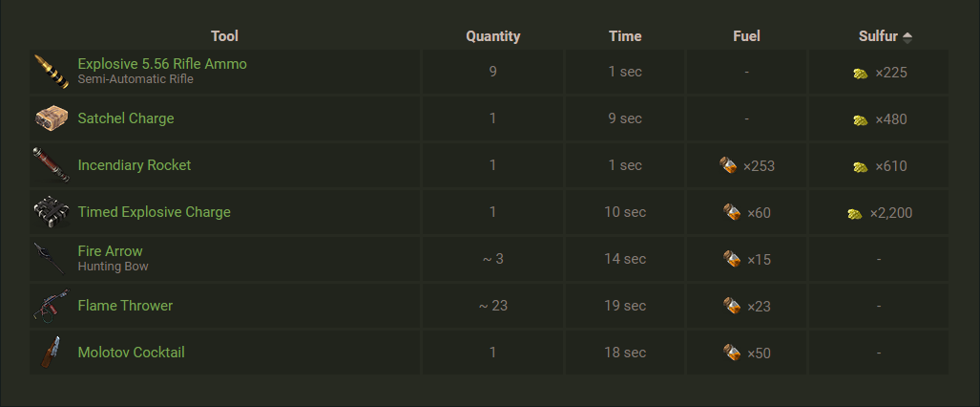980x407 pixels.
Task: Click the Explosive 5.56 Rifle Ammo icon
Action: (50, 72)
